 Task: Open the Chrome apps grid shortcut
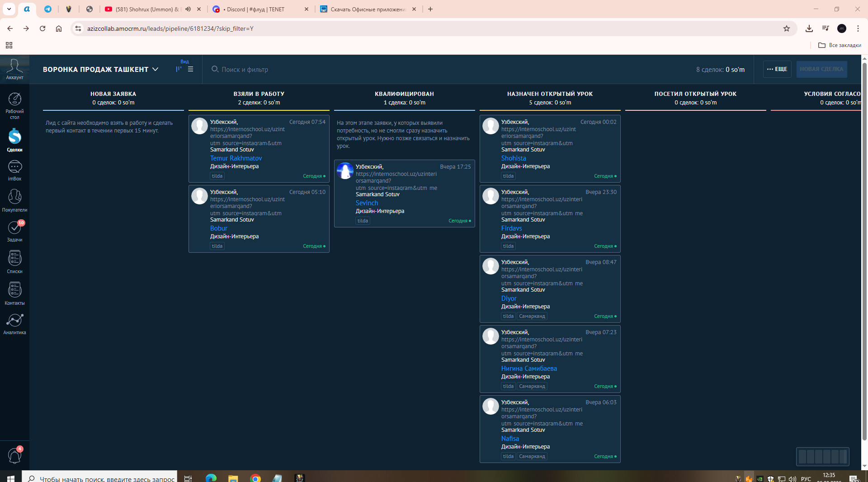pos(9,45)
